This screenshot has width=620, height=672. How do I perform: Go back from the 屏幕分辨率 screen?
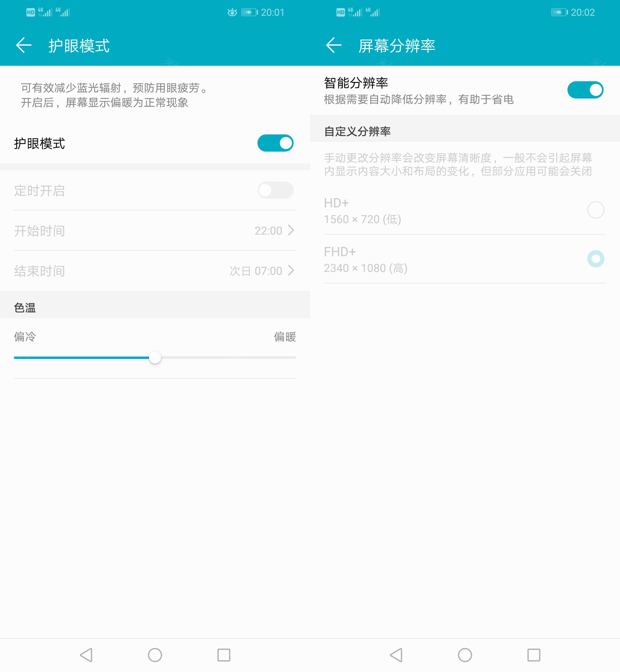(334, 45)
